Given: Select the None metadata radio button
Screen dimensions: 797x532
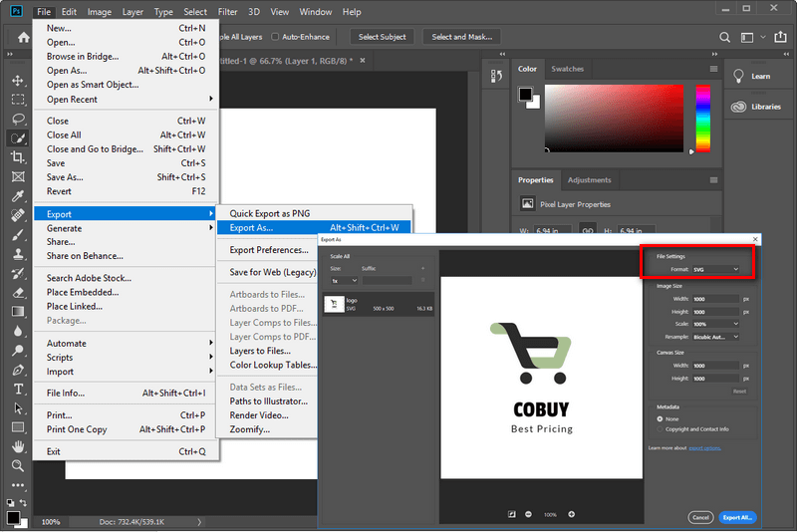Looking at the screenshot, I should [660, 418].
